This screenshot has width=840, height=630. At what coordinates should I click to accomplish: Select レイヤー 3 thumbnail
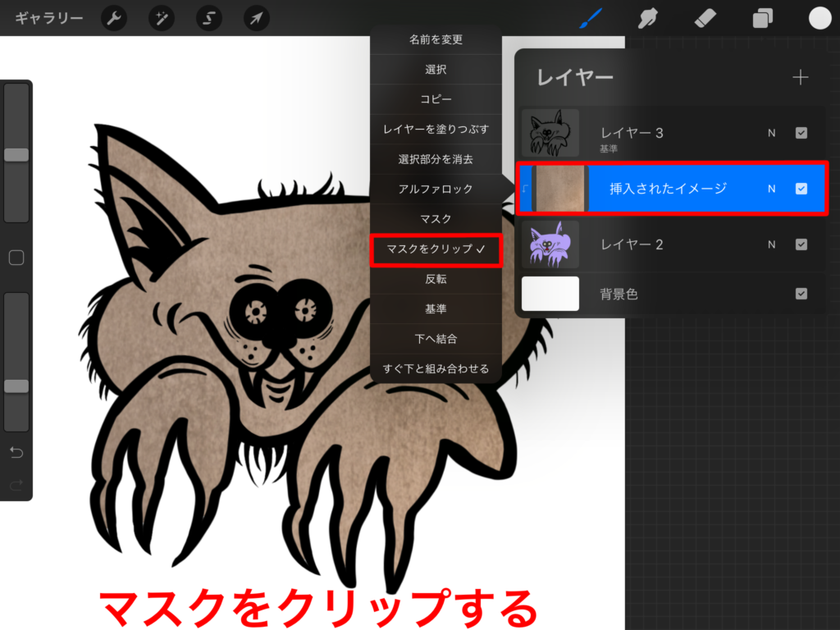pyautogui.click(x=550, y=133)
